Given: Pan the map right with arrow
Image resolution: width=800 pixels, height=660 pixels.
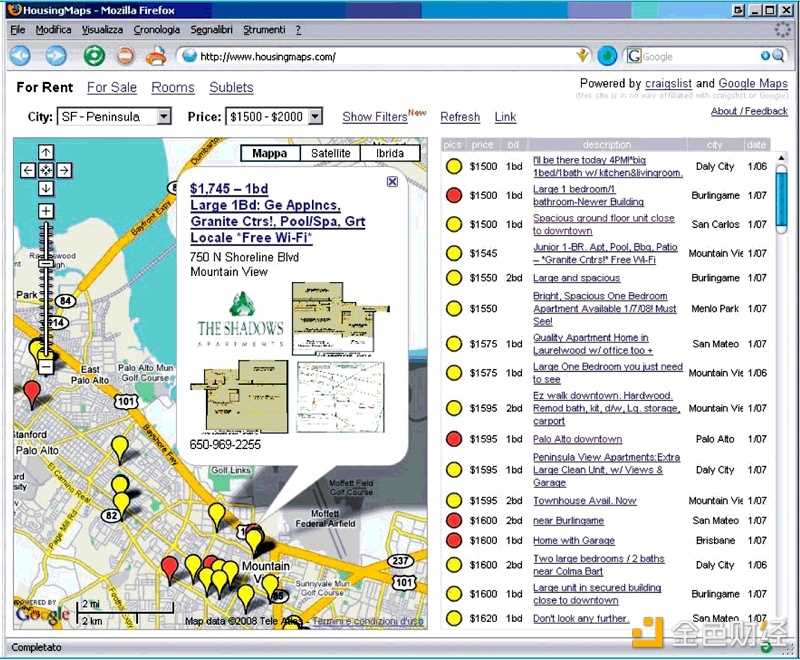Looking at the screenshot, I should pos(64,171).
